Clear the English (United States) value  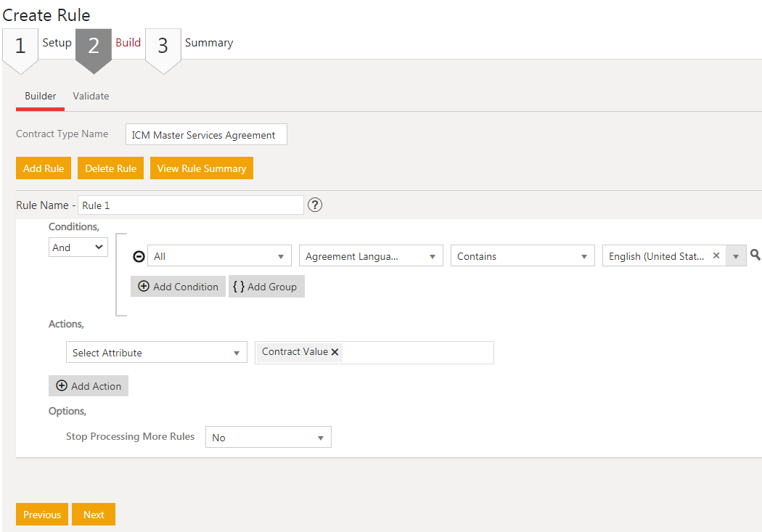[716, 255]
